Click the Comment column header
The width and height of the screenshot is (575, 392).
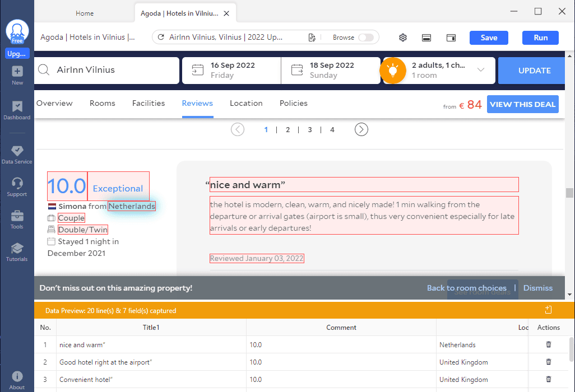(x=341, y=328)
